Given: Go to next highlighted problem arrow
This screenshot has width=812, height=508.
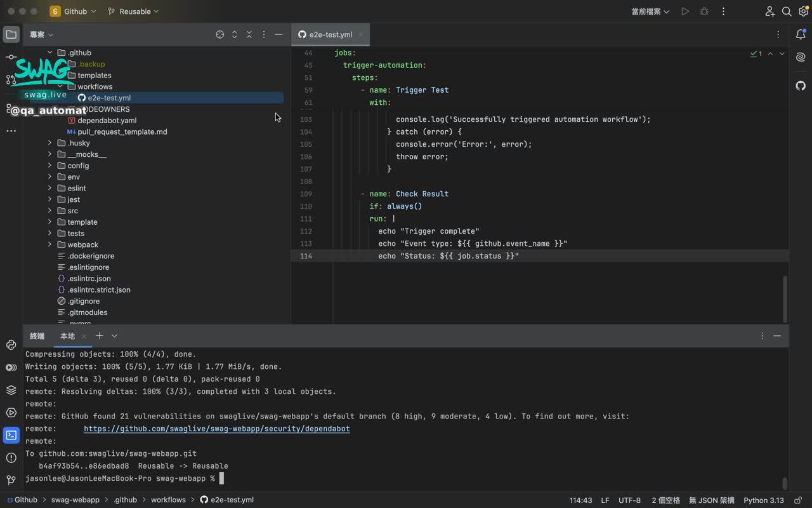Looking at the screenshot, I should point(782,54).
